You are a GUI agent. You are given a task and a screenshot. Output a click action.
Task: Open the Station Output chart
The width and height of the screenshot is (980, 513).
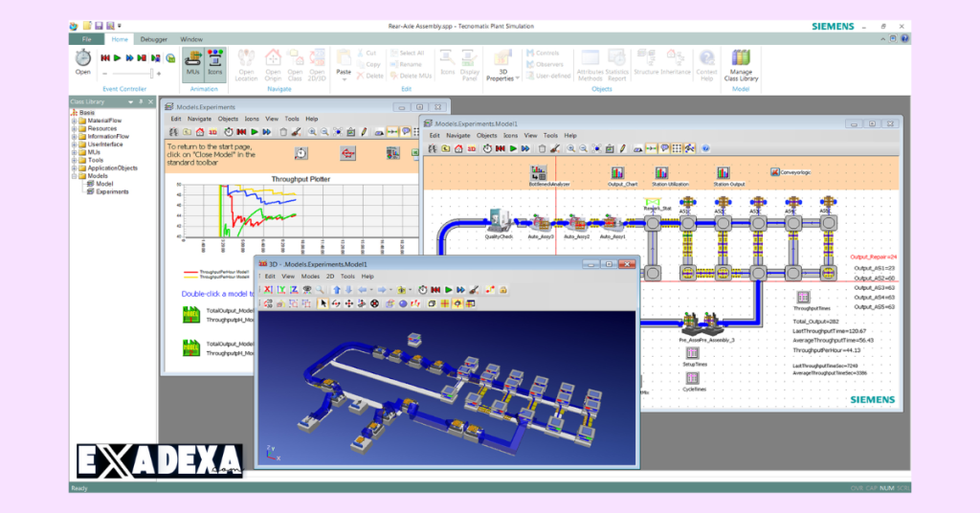(724, 173)
